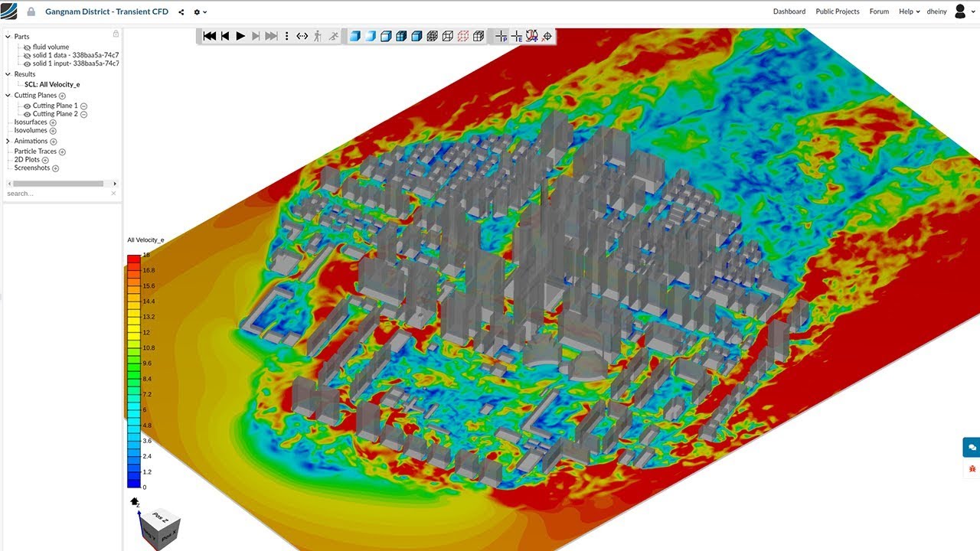The width and height of the screenshot is (980, 551).
Task: Add a new animation with plus icon
Action: 54,142
